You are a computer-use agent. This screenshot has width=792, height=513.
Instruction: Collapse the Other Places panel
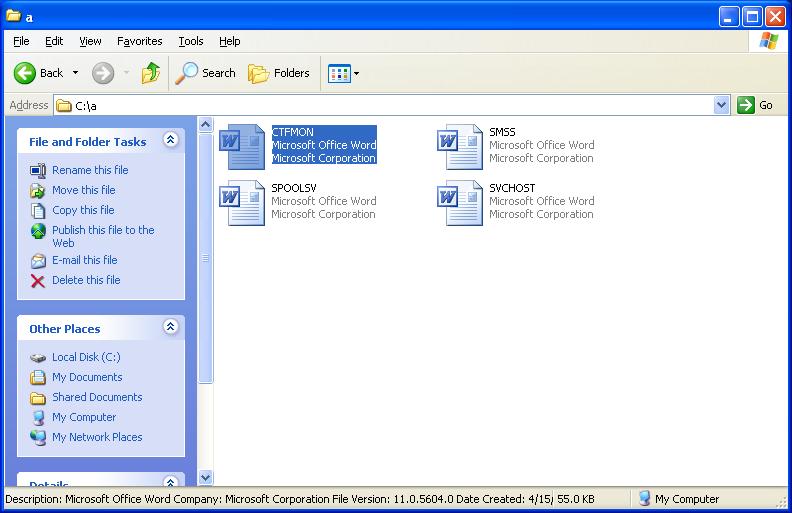171,327
